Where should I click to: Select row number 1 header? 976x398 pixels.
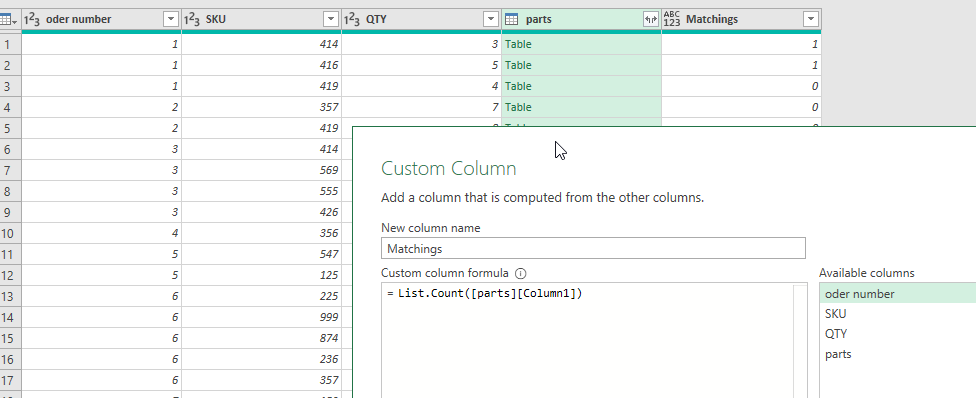tap(10, 44)
